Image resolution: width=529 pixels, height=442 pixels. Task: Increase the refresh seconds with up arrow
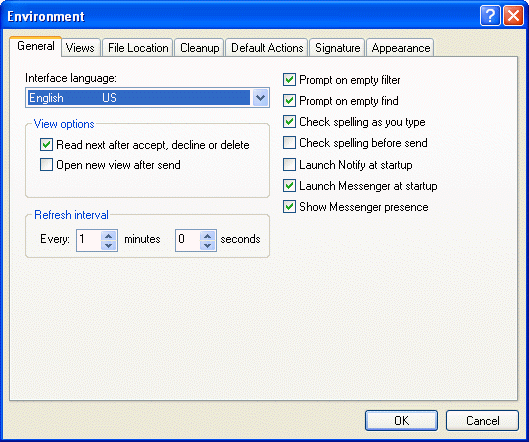coord(208,236)
